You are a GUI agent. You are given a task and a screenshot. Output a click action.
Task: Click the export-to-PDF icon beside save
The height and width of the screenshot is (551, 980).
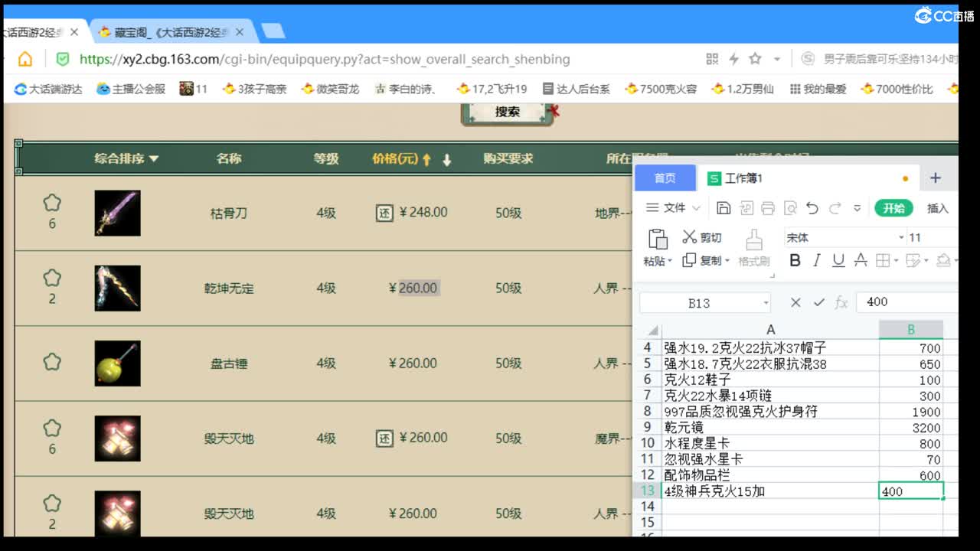746,208
